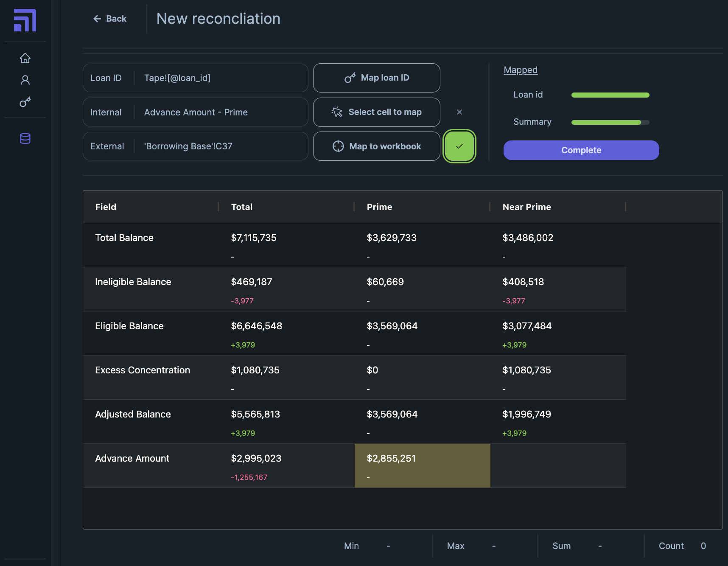The width and height of the screenshot is (728, 566).
Task: Click the Near Prime column header
Action: 526,207
